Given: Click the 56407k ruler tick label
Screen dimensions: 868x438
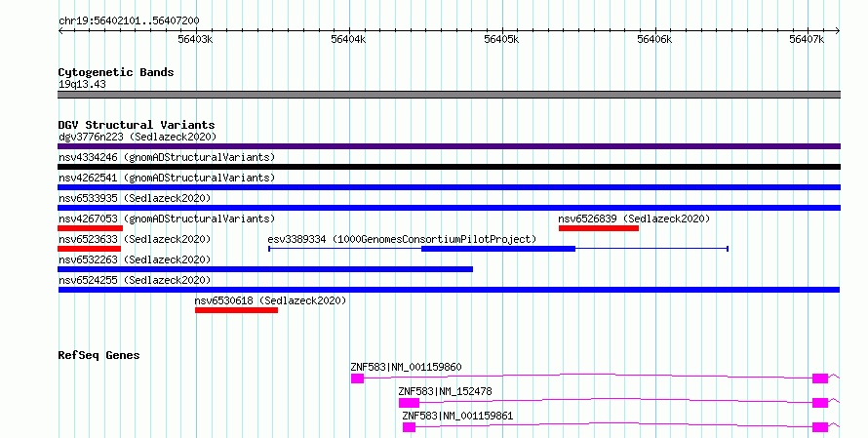Looking at the screenshot, I should (x=807, y=39).
